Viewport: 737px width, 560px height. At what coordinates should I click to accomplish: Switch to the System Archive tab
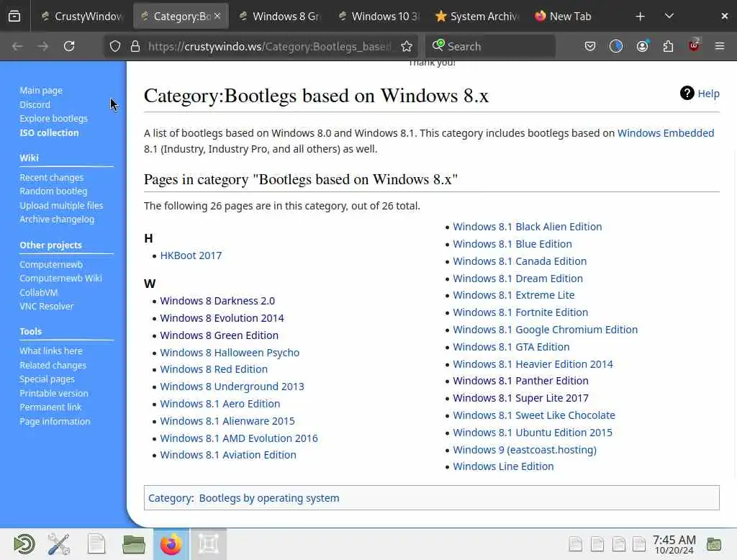click(x=478, y=17)
